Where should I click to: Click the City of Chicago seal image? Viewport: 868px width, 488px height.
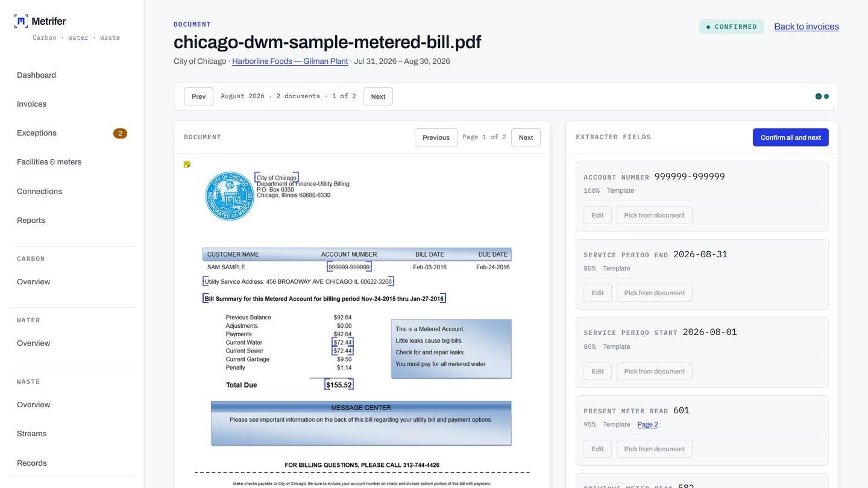(x=230, y=196)
